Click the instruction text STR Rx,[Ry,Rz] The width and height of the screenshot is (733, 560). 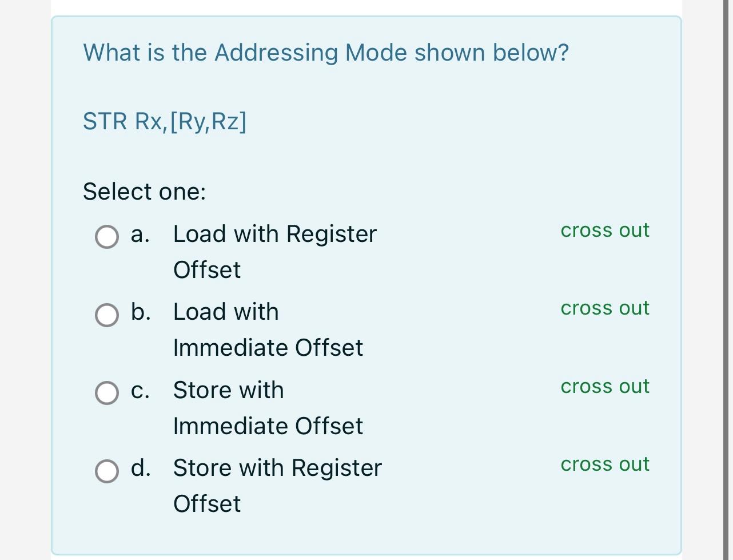pos(165,121)
